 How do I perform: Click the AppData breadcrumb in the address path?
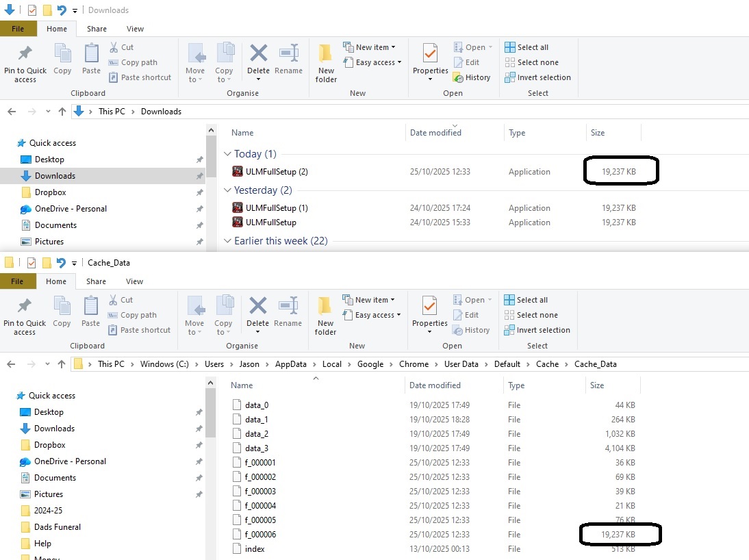291,364
